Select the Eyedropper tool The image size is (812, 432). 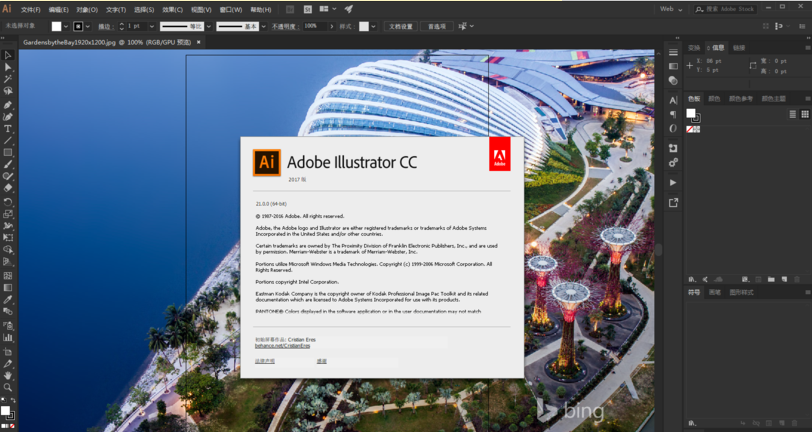(8, 299)
